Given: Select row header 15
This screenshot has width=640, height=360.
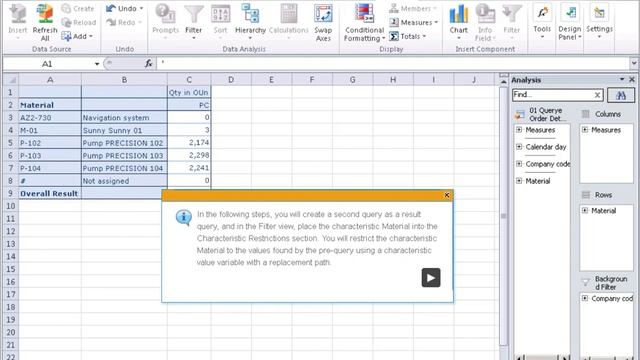Looking at the screenshot, I should click(x=11, y=269).
